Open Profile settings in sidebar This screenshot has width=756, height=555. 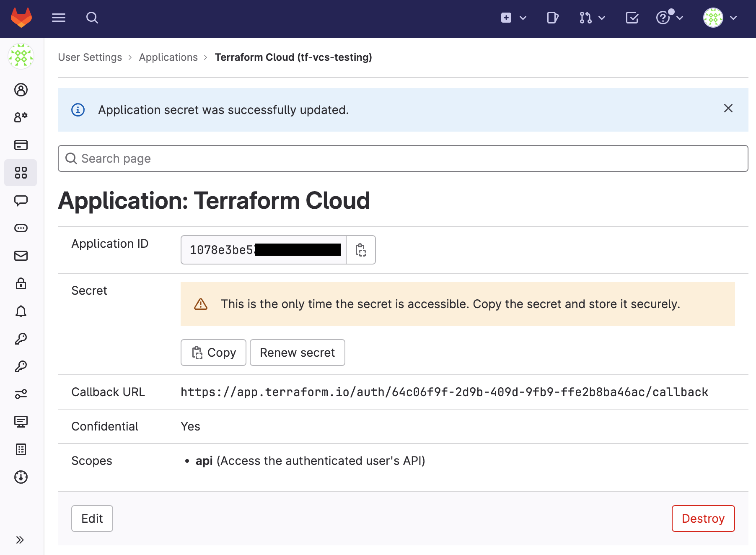(x=21, y=90)
